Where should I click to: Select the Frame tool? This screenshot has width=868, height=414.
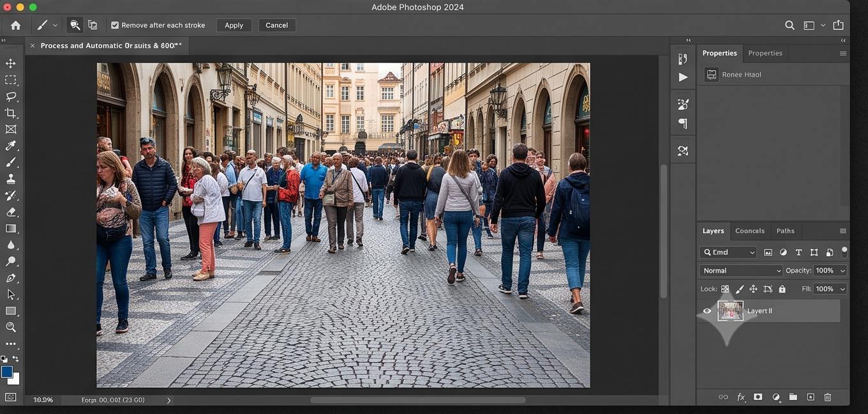point(11,129)
